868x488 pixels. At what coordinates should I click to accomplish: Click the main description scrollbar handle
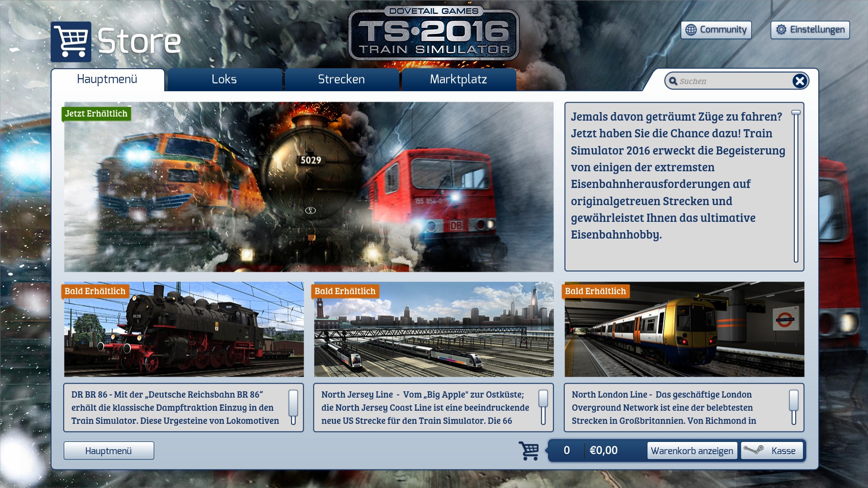click(x=796, y=113)
